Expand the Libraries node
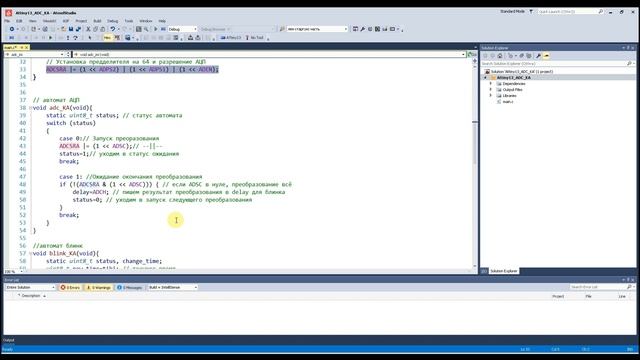The width and height of the screenshot is (640, 360). coord(491,96)
